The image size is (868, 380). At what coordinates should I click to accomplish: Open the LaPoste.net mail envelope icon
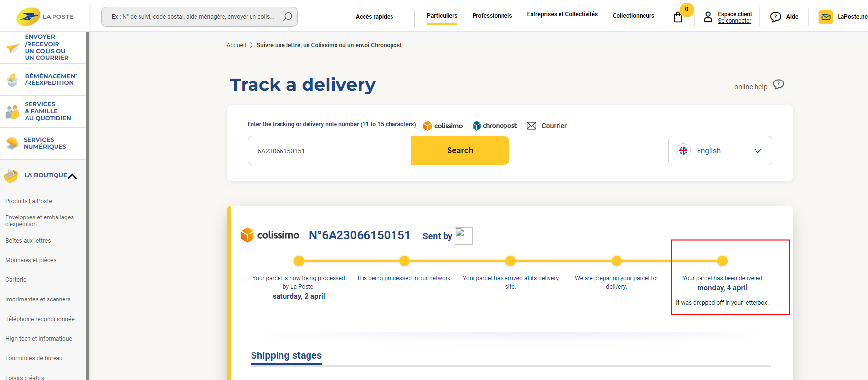pyautogui.click(x=826, y=17)
